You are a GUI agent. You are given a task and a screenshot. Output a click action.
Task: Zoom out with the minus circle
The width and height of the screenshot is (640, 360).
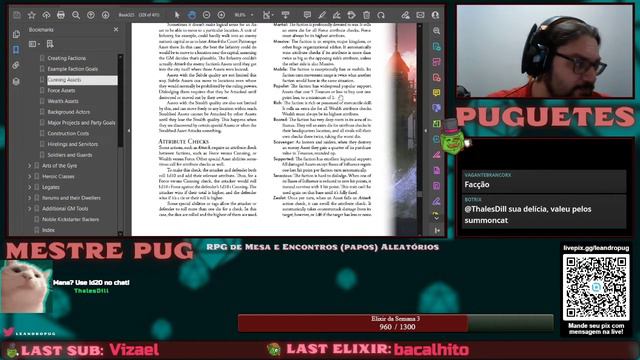click(x=207, y=15)
